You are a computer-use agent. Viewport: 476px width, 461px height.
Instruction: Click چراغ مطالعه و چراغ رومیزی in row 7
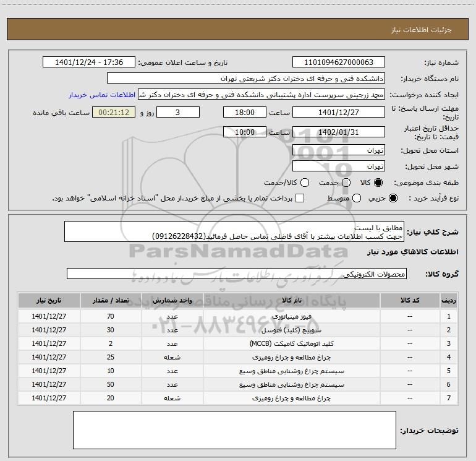coord(291,398)
